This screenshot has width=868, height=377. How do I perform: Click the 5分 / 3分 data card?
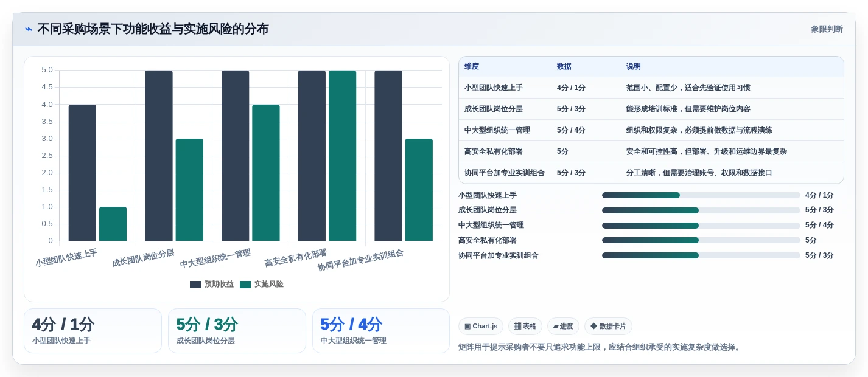pos(237,331)
